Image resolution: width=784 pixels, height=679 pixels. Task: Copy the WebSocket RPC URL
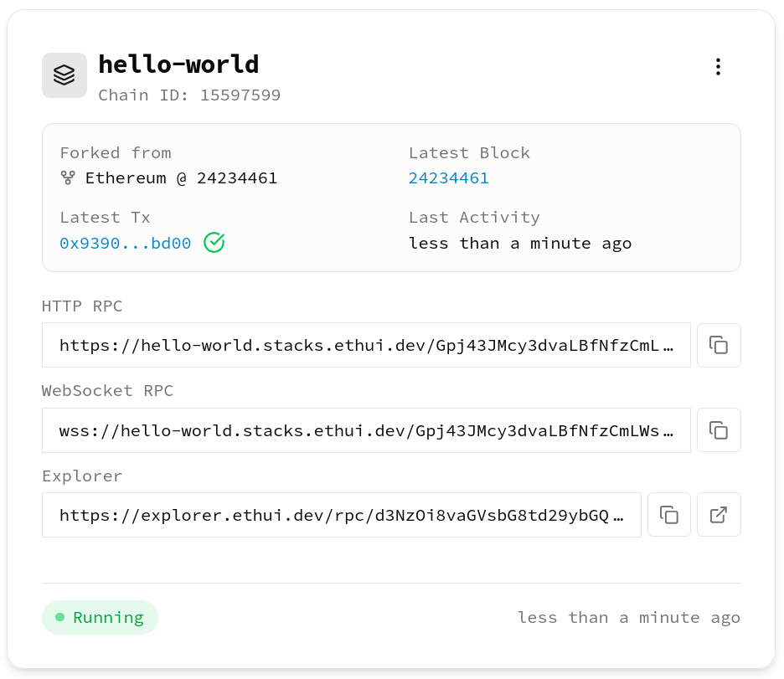click(x=719, y=430)
